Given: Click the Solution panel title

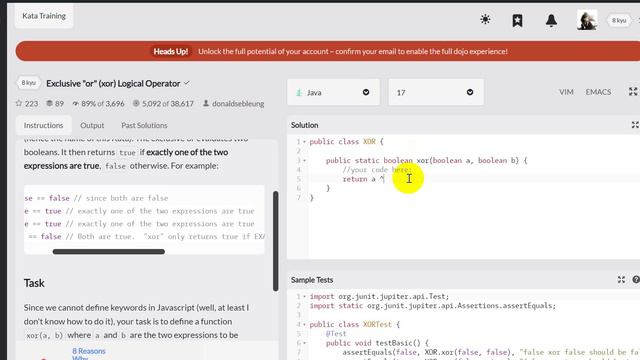Looking at the screenshot, I should point(304,125).
